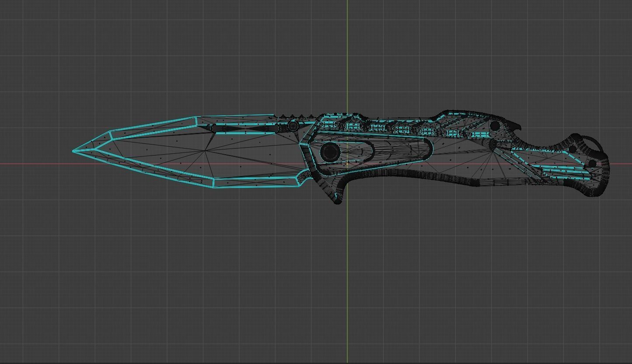The height and width of the screenshot is (364, 632).
Task: Click the small round screw on blade spine
Action: pyautogui.click(x=293, y=126)
